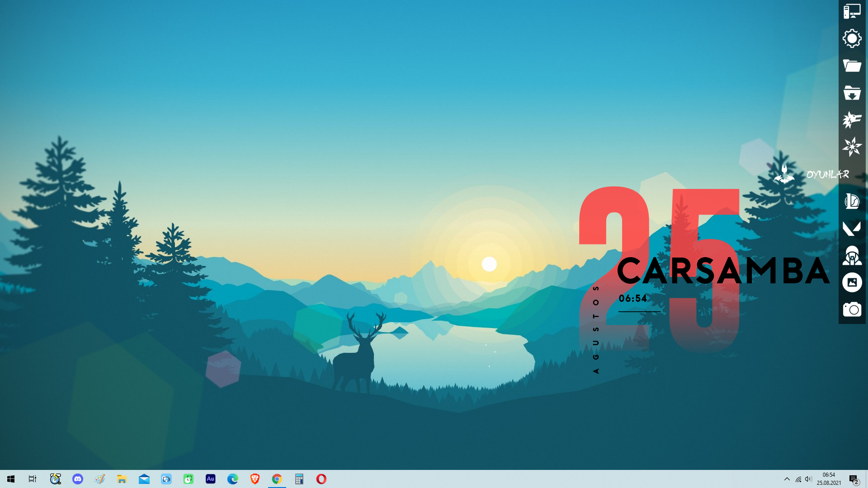Switch to the Chrome window in taskbar
The width and height of the screenshot is (868, 488).
tap(277, 479)
